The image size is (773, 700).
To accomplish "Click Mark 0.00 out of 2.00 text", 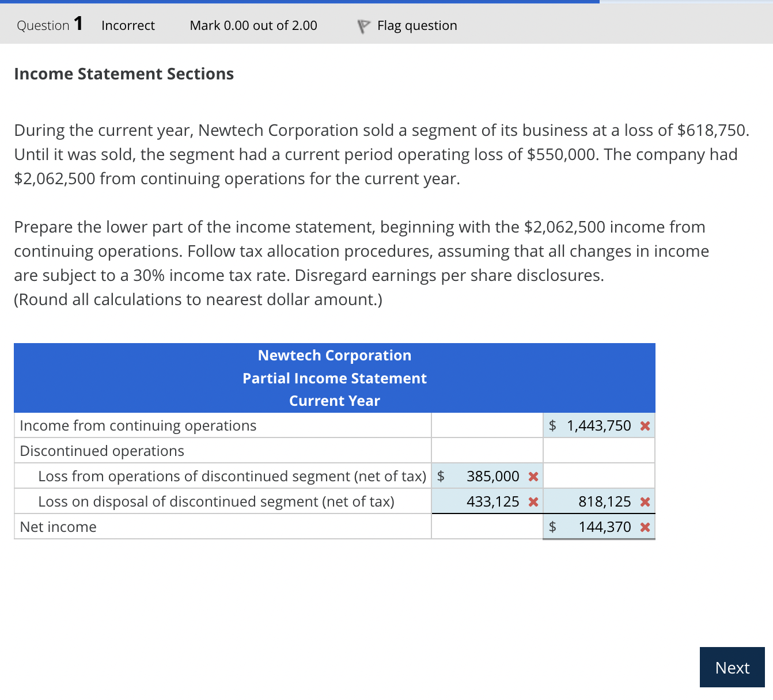I will pos(253,25).
